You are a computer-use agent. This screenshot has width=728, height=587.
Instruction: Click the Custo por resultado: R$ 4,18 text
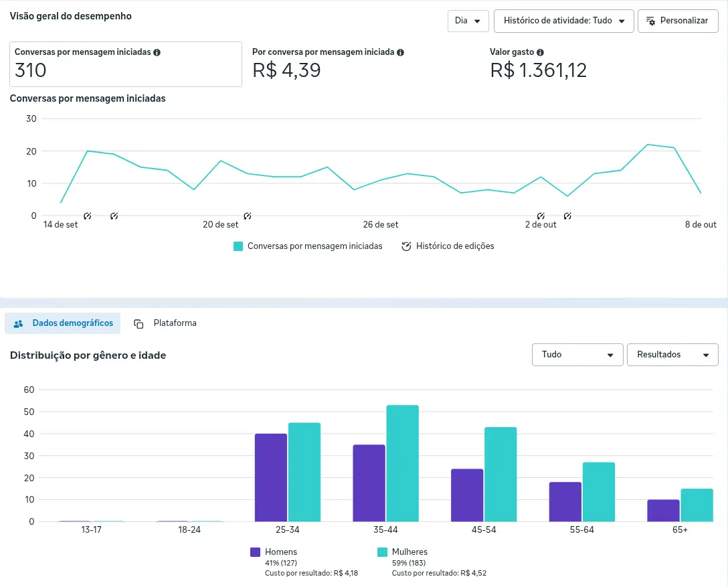[x=312, y=573]
